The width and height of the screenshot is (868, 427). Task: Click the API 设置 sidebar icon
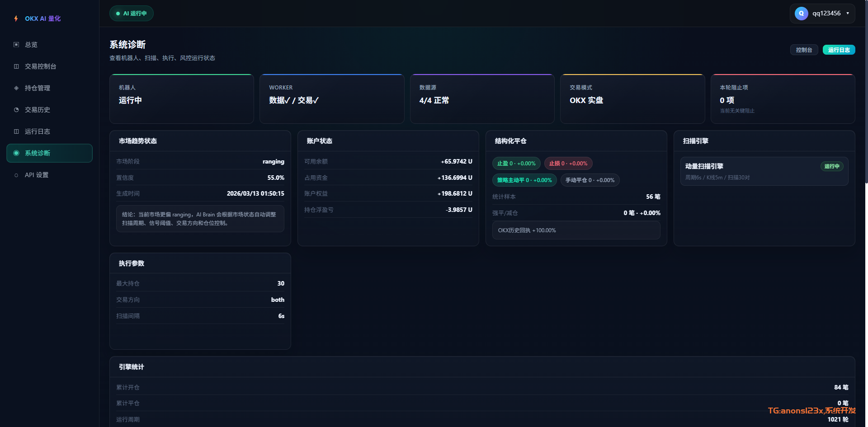coord(16,175)
